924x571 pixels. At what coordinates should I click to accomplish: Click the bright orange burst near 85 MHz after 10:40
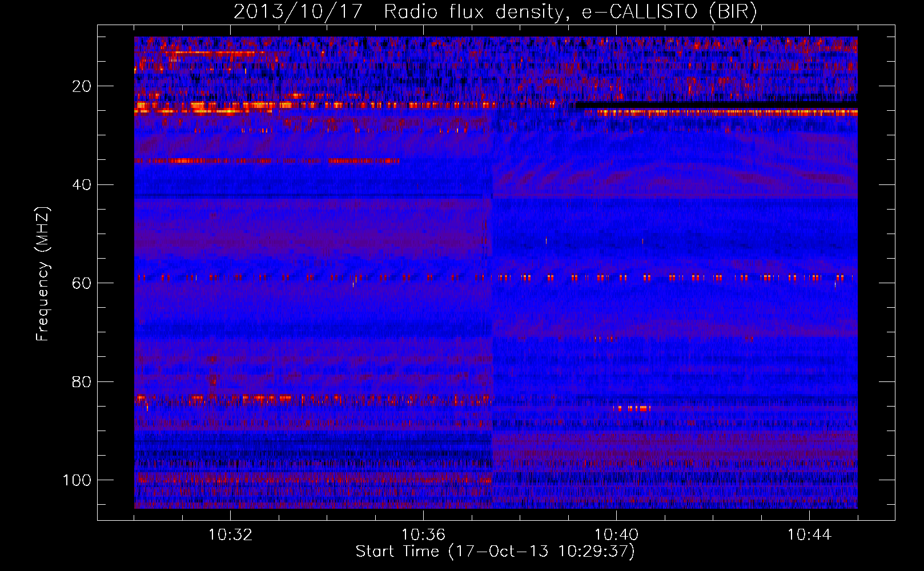[633, 408]
